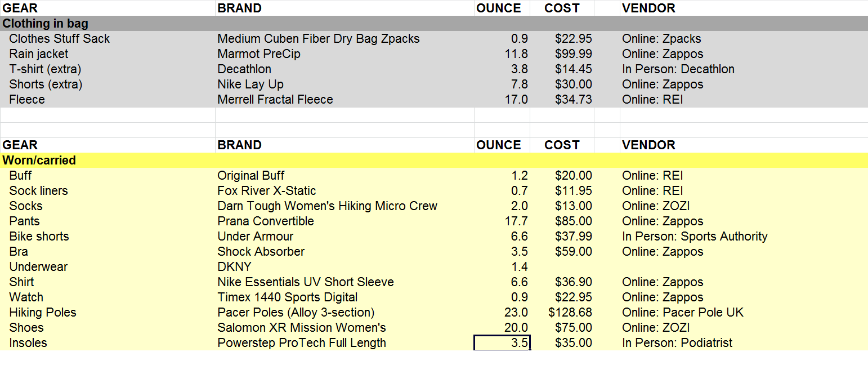The width and height of the screenshot is (868, 365).
Task: Click the 'Clothing in bag' section header
Action: pyautogui.click(x=45, y=24)
